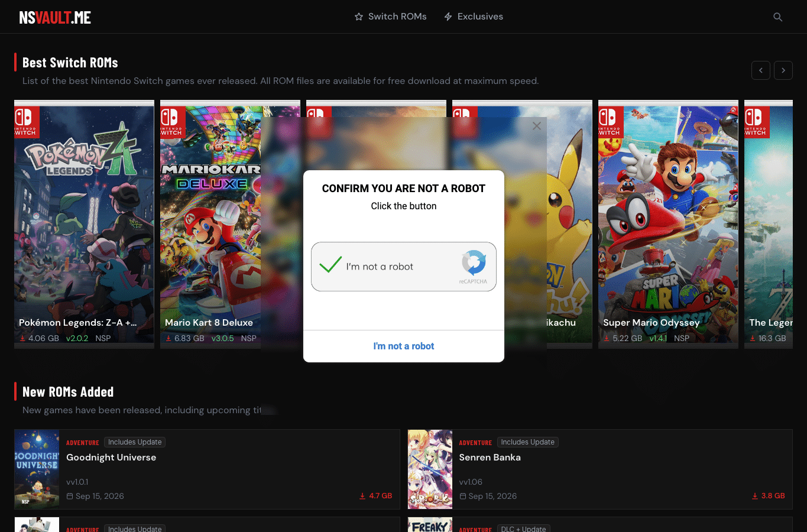Click the v1.4.1 version label
Screen dimensions: 807x532
tap(658, 339)
